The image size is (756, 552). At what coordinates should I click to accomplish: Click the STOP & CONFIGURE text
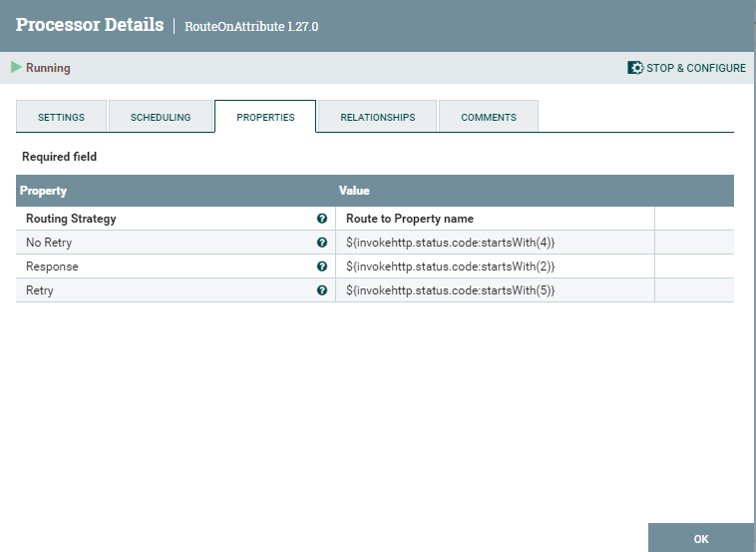[695, 68]
